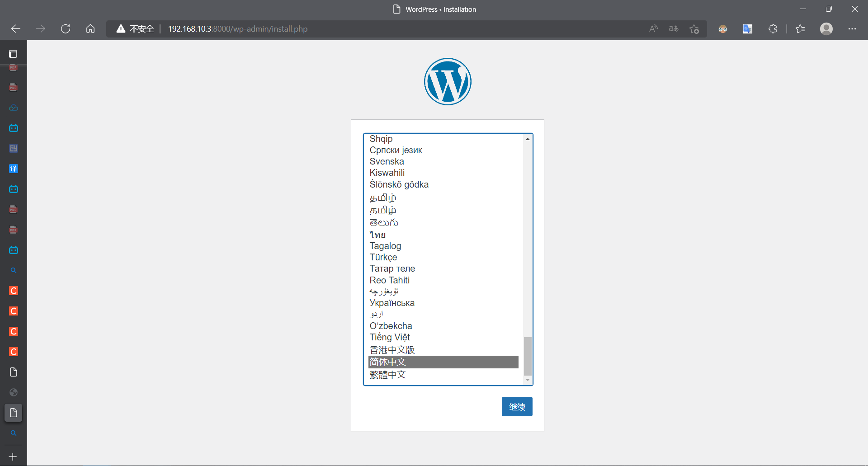Choose Kiswahili language option
Image resolution: width=868 pixels, height=466 pixels.
443,173
